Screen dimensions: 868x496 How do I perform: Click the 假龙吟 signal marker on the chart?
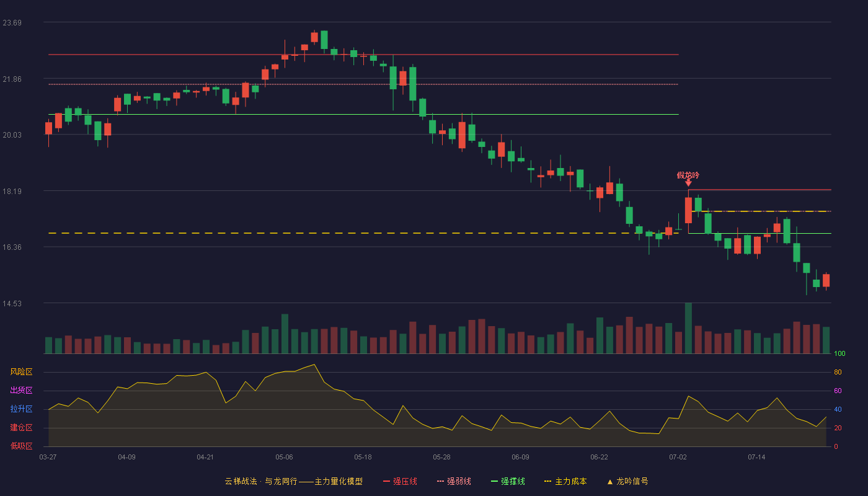(688, 179)
